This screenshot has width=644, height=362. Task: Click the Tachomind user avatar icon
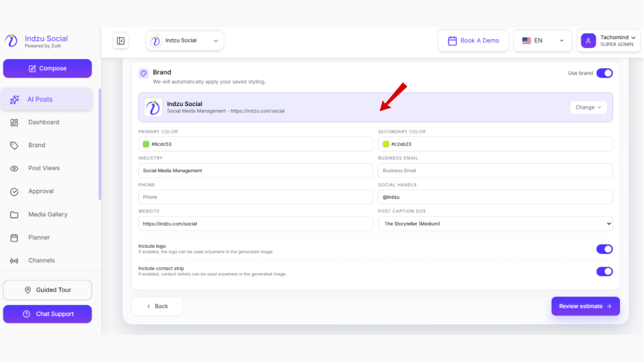[x=588, y=41]
